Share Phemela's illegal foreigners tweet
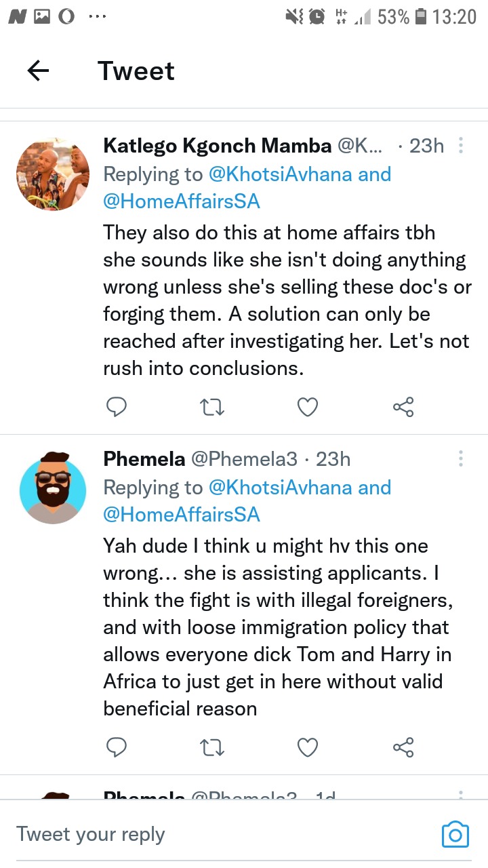This screenshot has width=488, height=868. pos(403,747)
